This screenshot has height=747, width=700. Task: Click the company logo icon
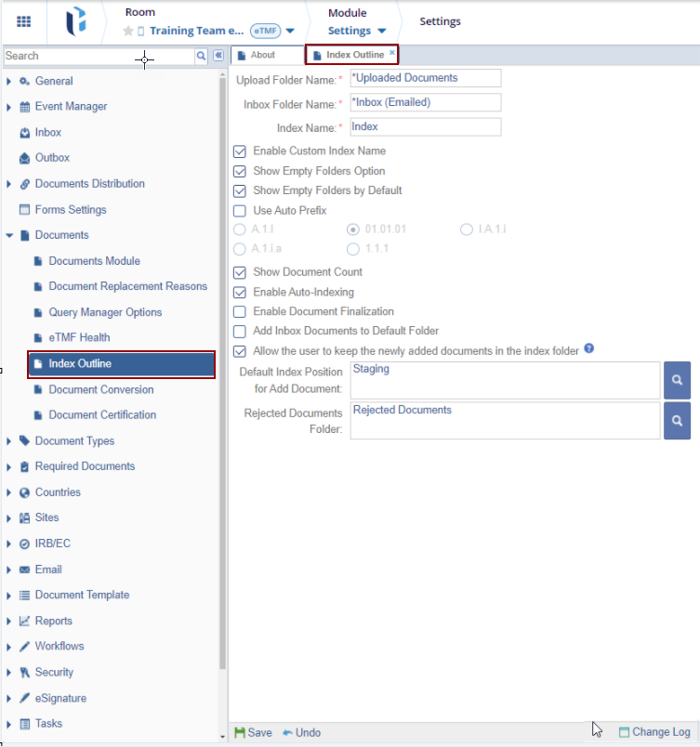pos(76,22)
